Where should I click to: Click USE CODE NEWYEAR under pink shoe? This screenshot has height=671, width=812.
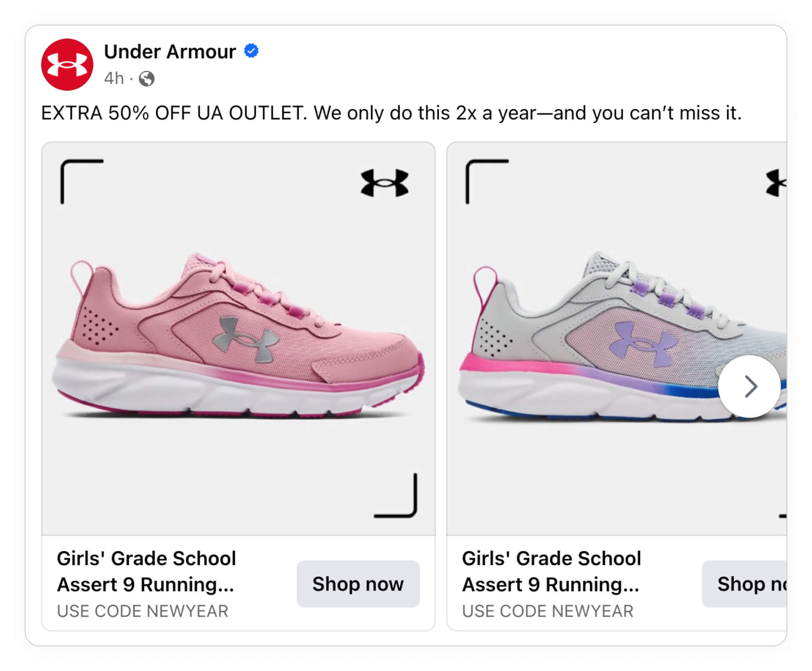pos(143,611)
